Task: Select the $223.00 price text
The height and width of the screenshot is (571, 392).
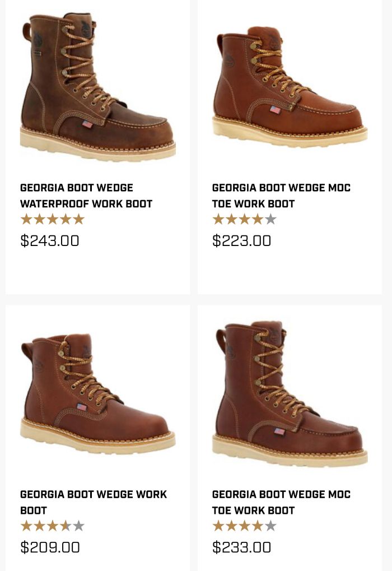Action: 242,241
